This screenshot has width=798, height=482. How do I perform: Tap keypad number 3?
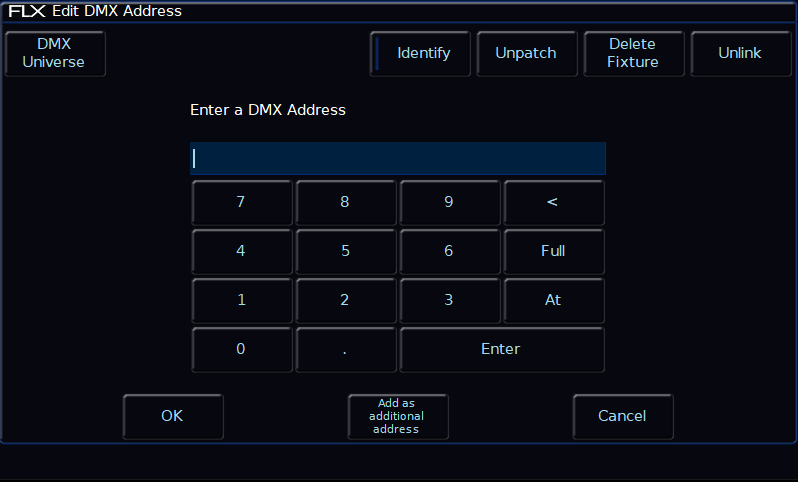(x=449, y=300)
